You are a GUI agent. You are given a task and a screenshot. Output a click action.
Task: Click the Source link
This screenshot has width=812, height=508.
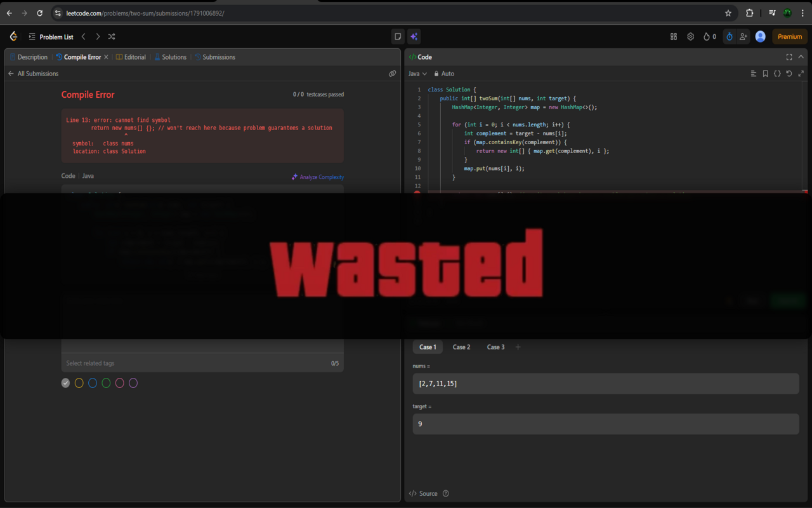(423, 493)
